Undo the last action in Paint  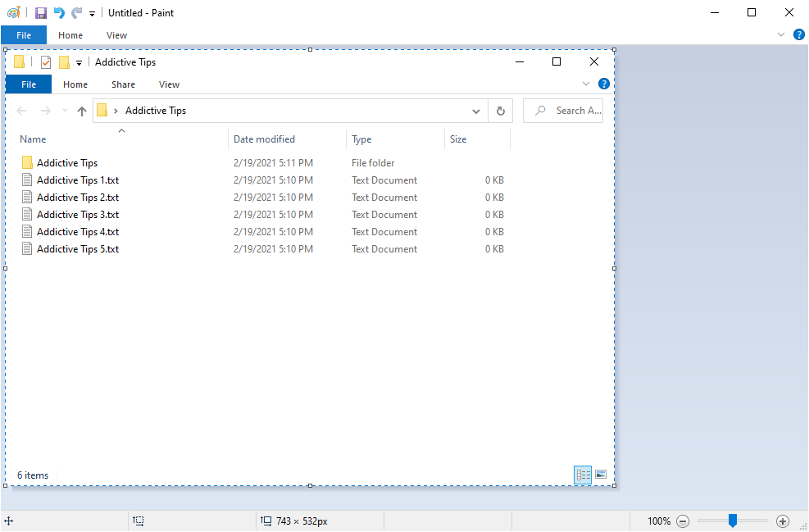[x=59, y=13]
